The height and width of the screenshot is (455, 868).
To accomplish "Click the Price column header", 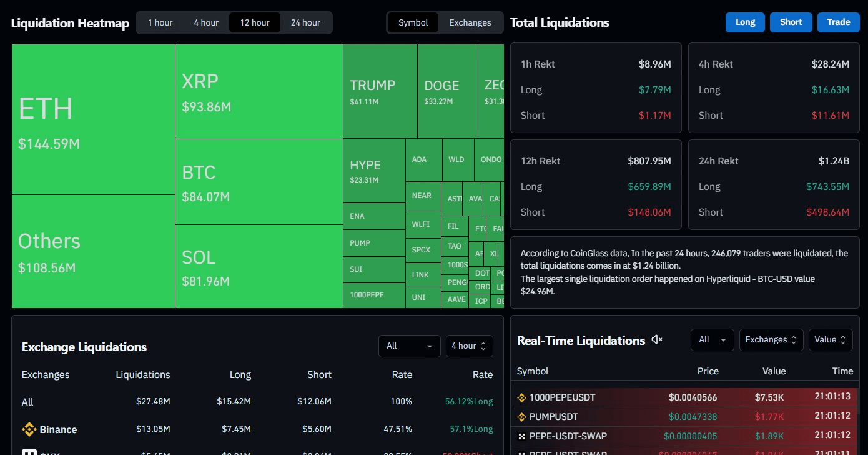I will (x=708, y=371).
